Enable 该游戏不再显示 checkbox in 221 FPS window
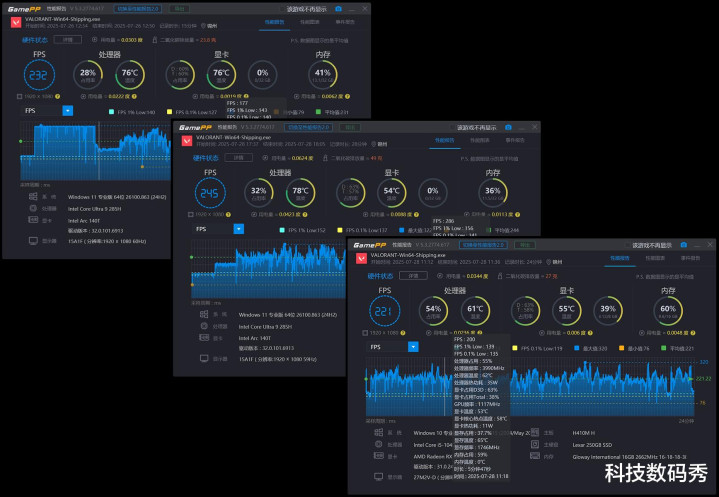This screenshot has width=719, height=497. coord(628,245)
